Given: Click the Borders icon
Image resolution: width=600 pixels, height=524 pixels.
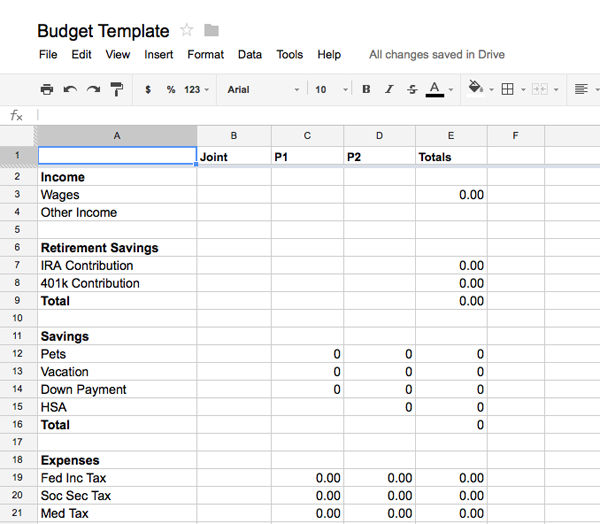Looking at the screenshot, I should click(507, 90).
